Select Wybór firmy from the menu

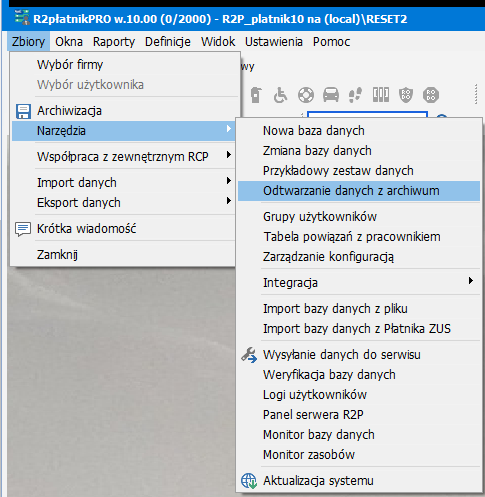pyautogui.click(x=125, y=65)
